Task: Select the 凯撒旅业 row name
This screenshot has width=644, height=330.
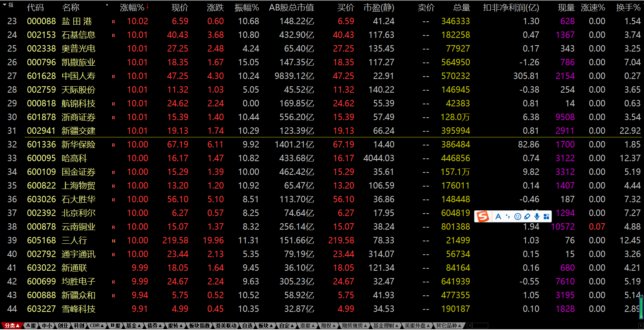Action: 78,62
